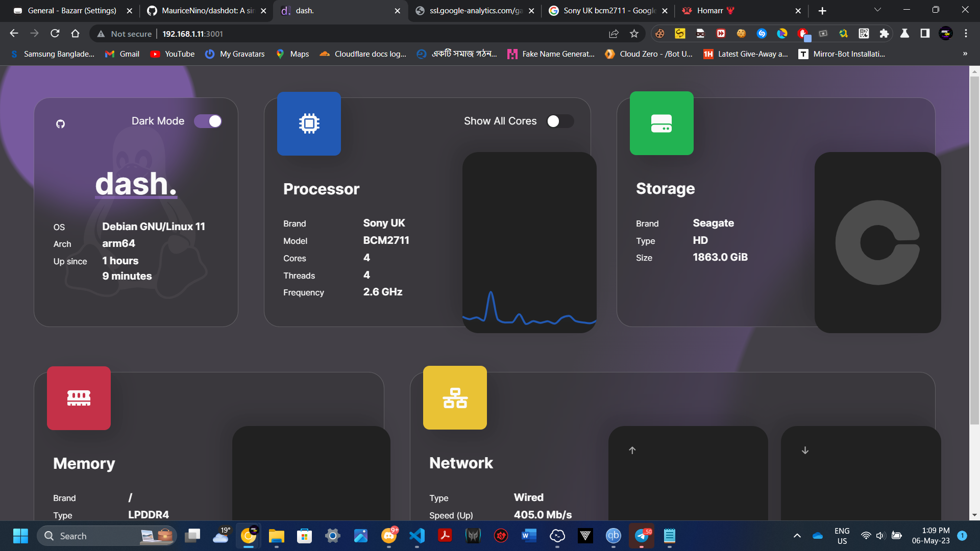980x551 pixels.
Task: Switch to MauriceNino/dashdot GitHub tab
Action: [207, 11]
